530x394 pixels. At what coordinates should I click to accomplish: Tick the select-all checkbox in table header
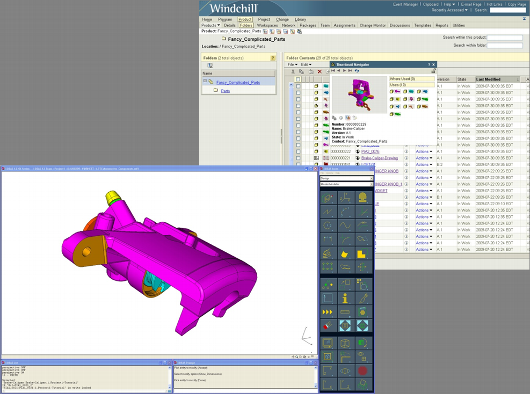point(298,79)
